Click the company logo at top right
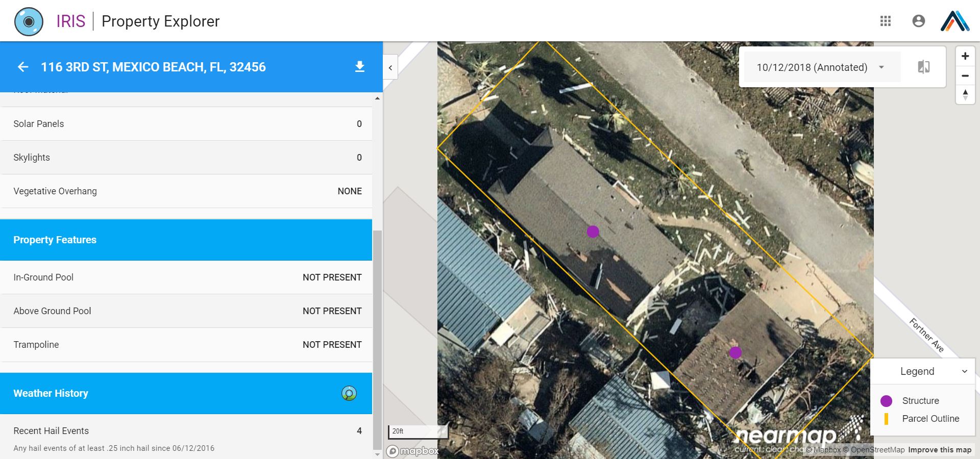The image size is (980, 459). [x=955, y=21]
